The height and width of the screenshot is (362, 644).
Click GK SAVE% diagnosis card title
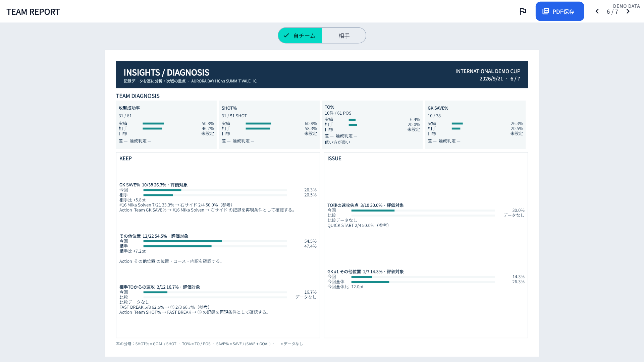[x=438, y=108]
